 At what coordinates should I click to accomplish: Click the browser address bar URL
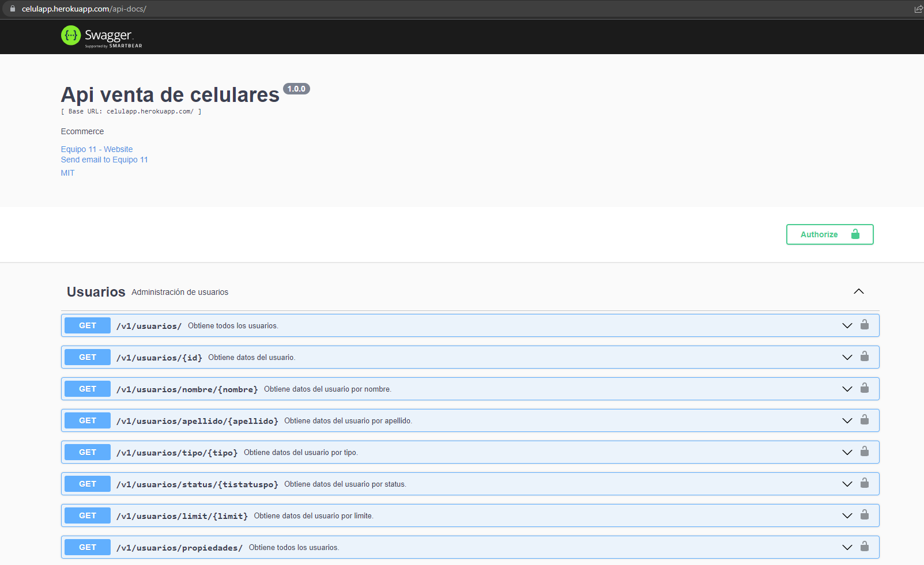tap(84, 9)
